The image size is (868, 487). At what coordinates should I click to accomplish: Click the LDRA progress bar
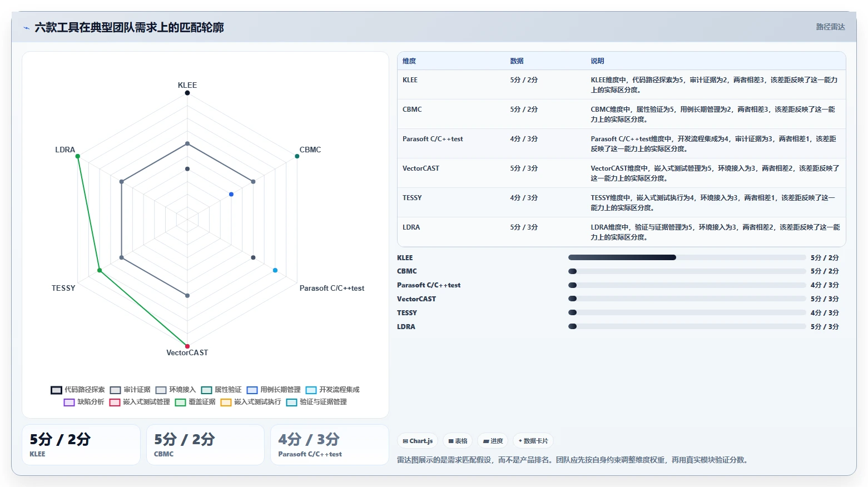687,326
